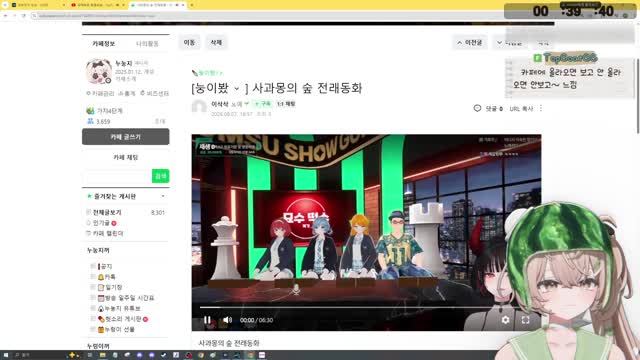This screenshot has width=640, height=360.
Task: Mute the video via the speaker icon
Action: [227, 320]
